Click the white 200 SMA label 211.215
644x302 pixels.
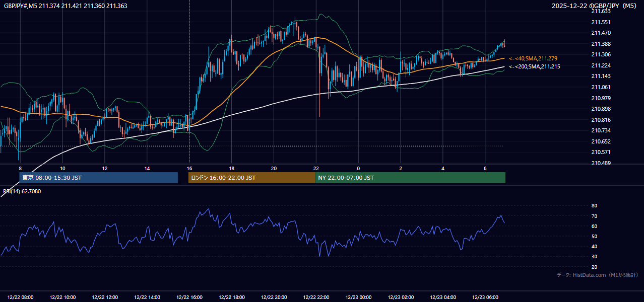(534, 66)
